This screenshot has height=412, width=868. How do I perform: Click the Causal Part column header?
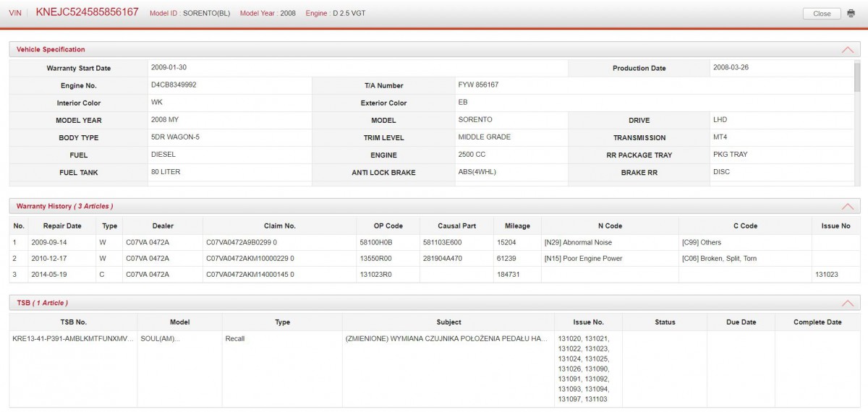coord(456,226)
